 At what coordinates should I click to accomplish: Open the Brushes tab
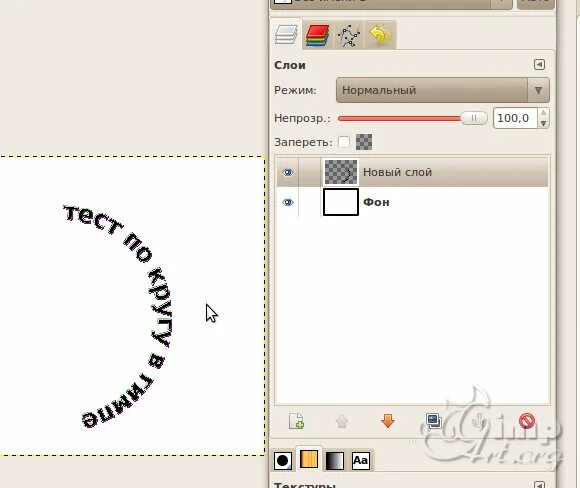(x=283, y=460)
